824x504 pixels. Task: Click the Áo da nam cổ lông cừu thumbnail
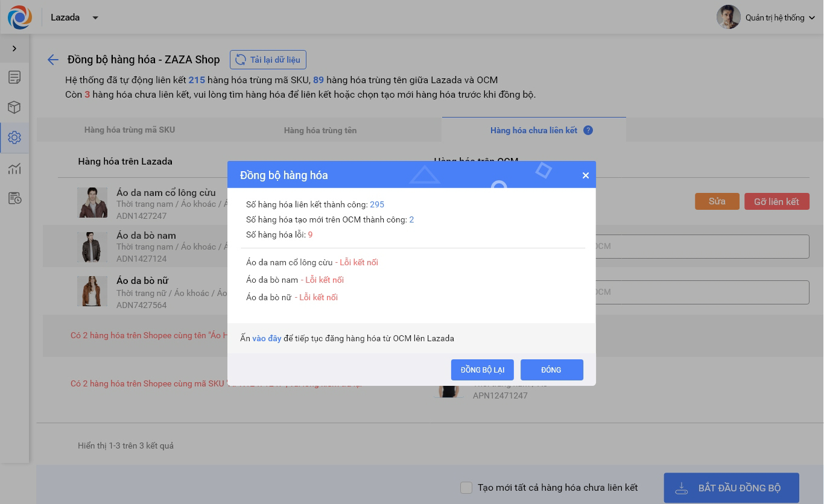92,202
